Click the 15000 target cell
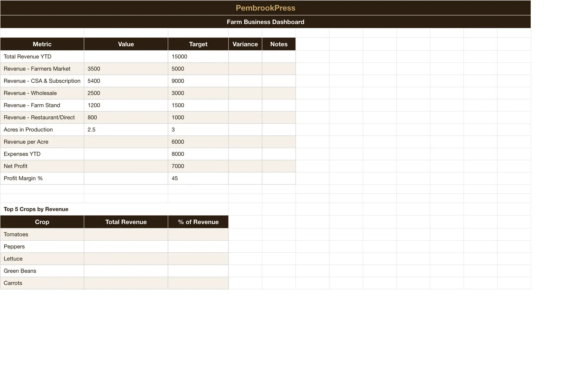The height and width of the screenshot is (378, 588). coord(198,57)
